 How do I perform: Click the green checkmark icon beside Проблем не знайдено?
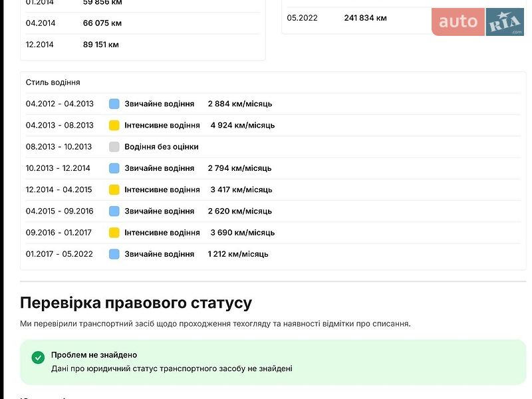click(38, 357)
